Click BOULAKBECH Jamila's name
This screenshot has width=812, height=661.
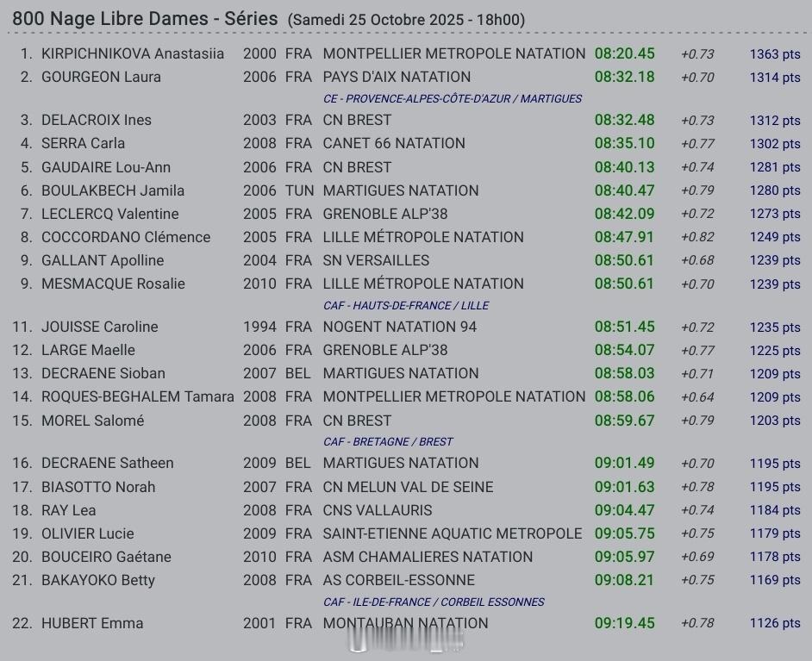pos(113,190)
